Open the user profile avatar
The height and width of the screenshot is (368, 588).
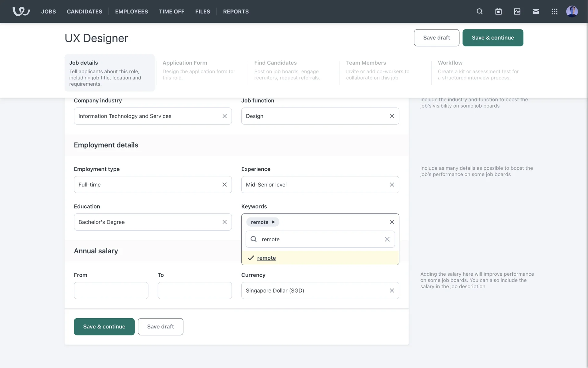click(572, 11)
